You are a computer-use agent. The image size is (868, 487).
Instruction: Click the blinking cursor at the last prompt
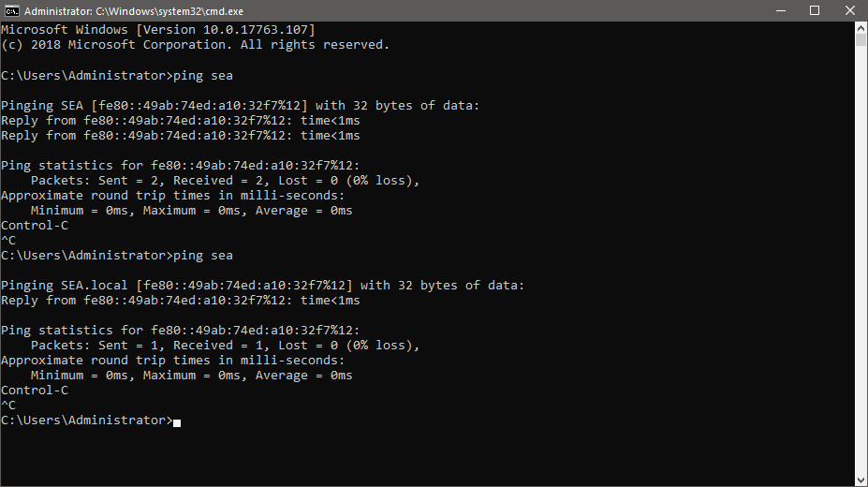(x=177, y=422)
